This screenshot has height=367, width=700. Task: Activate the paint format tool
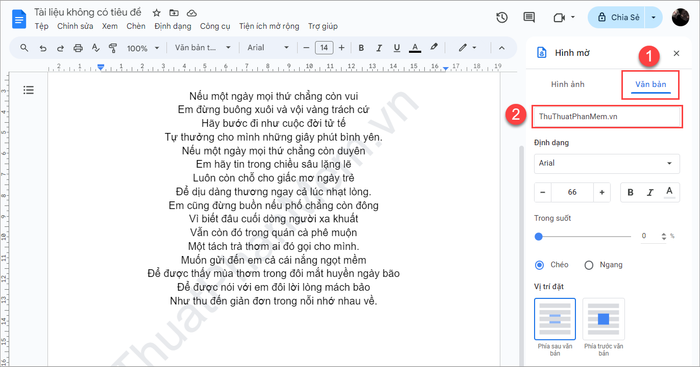[x=113, y=48]
